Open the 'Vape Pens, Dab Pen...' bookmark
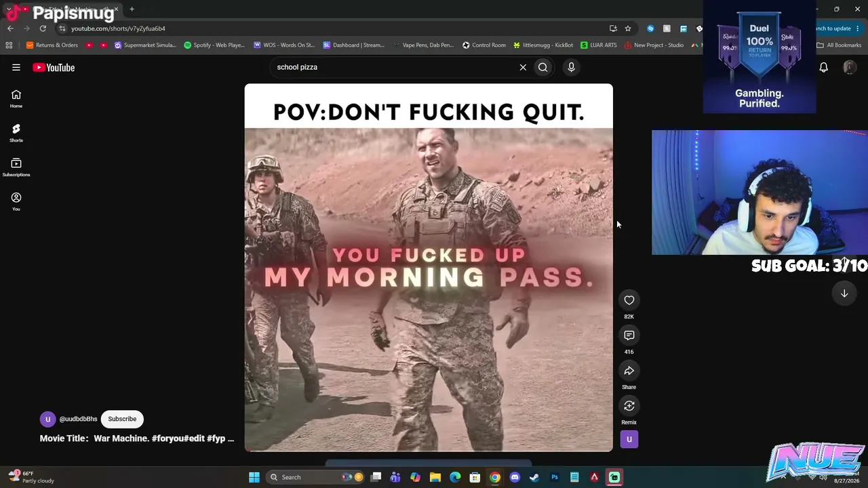868x488 pixels. coord(423,45)
